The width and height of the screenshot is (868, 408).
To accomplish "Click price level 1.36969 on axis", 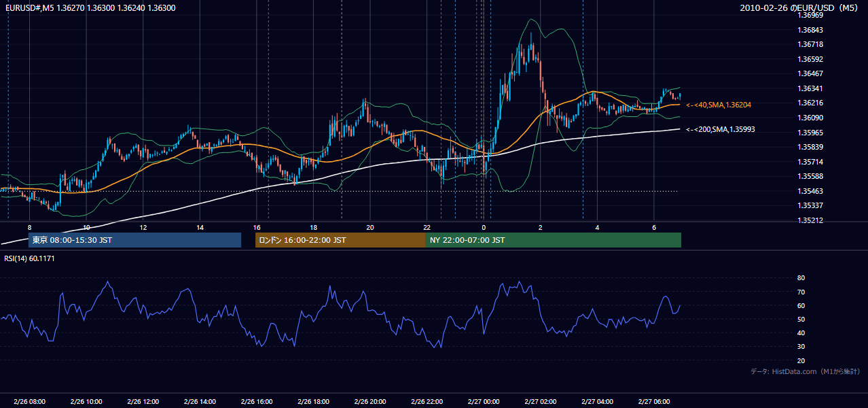I will (810, 15).
